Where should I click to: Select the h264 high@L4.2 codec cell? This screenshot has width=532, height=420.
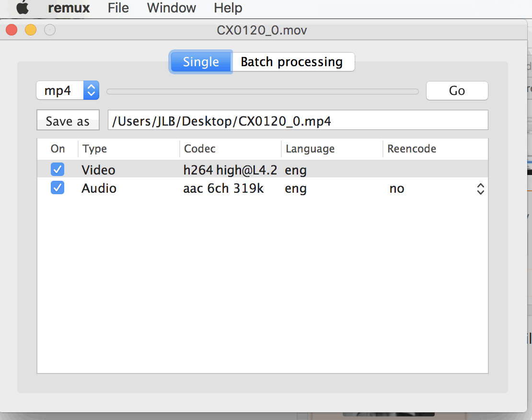click(x=231, y=170)
